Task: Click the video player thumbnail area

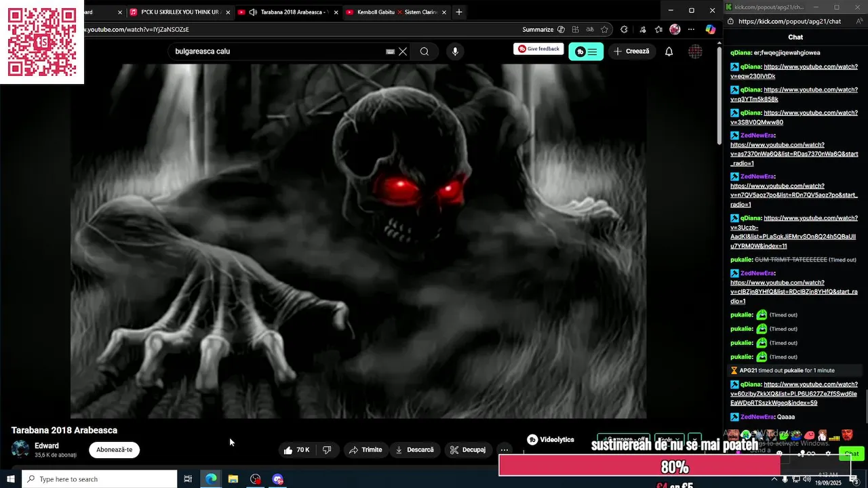Action: (x=358, y=241)
